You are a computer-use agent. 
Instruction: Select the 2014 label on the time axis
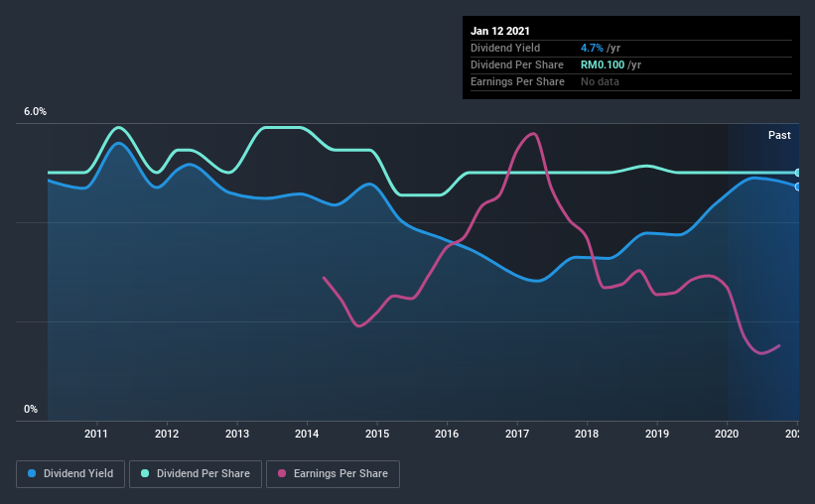click(x=307, y=434)
